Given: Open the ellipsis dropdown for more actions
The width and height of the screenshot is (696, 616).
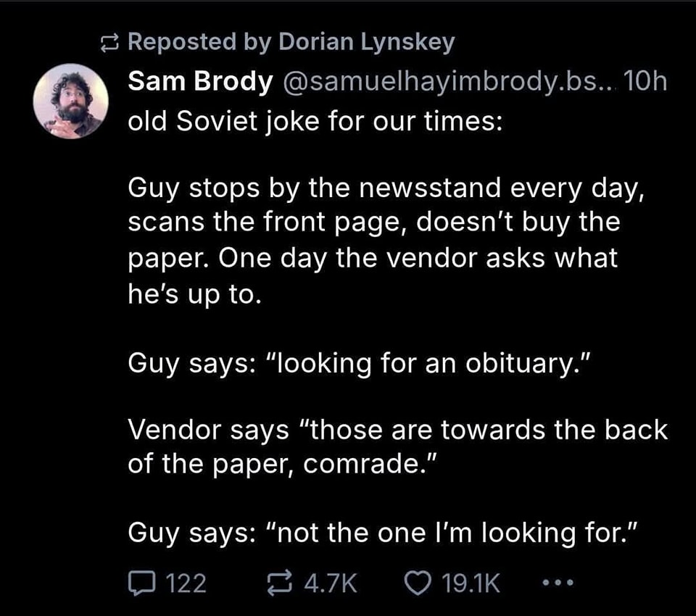Looking at the screenshot, I should [557, 582].
